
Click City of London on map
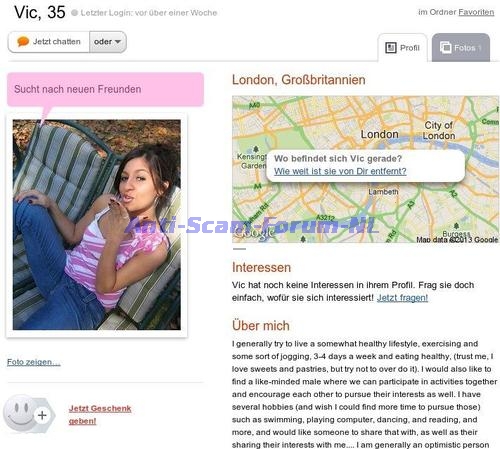439,130
